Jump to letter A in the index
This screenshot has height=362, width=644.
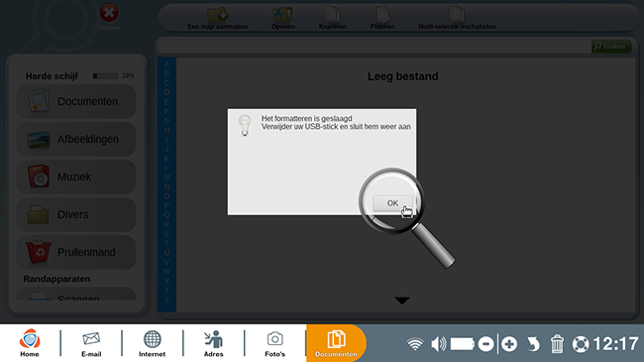click(166, 64)
